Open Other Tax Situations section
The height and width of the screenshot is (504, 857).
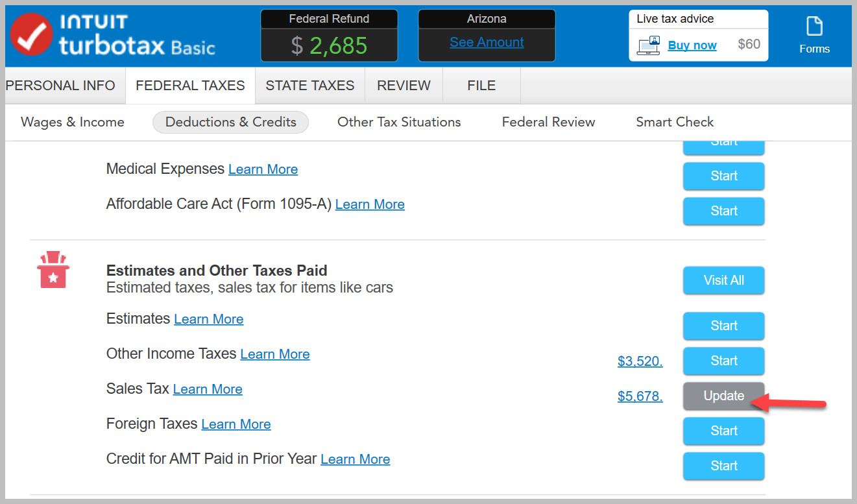(399, 122)
